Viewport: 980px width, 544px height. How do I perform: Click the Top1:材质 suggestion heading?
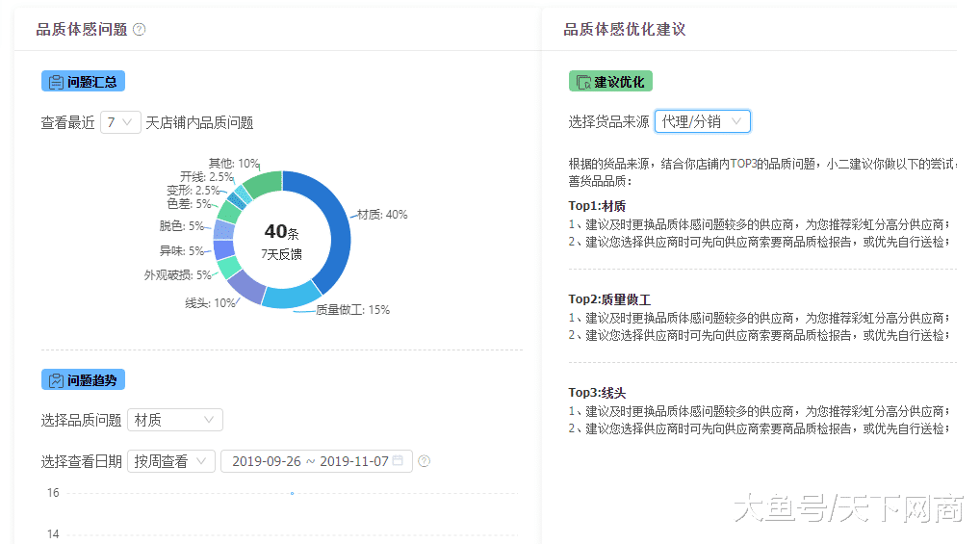597,206
